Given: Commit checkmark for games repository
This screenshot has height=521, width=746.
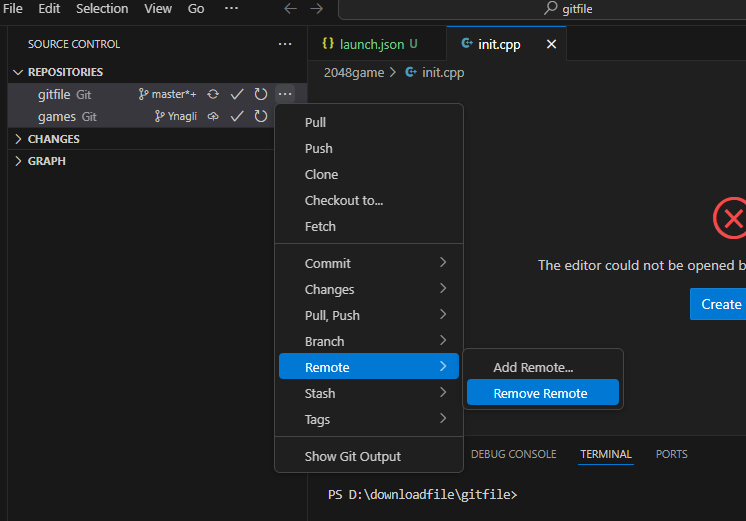Looking at the screenshot, I should point(237,117).
